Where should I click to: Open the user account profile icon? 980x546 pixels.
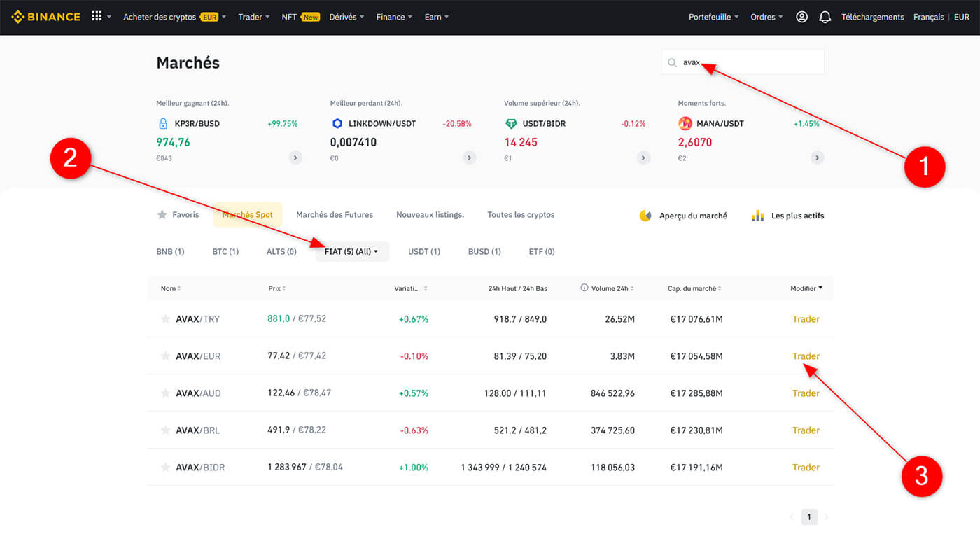point(802,17)
